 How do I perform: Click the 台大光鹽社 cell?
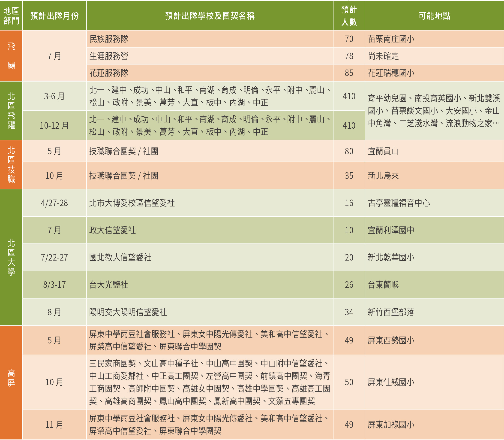coord(210,285)
